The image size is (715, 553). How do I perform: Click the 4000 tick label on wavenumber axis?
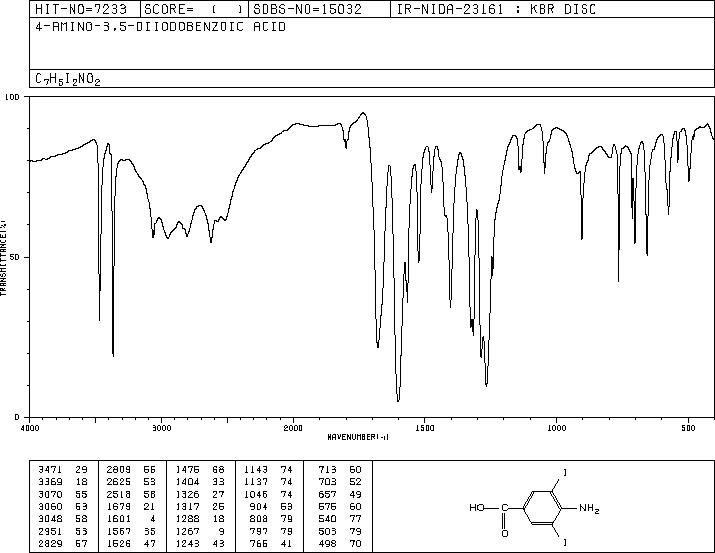tap(30, 428)
